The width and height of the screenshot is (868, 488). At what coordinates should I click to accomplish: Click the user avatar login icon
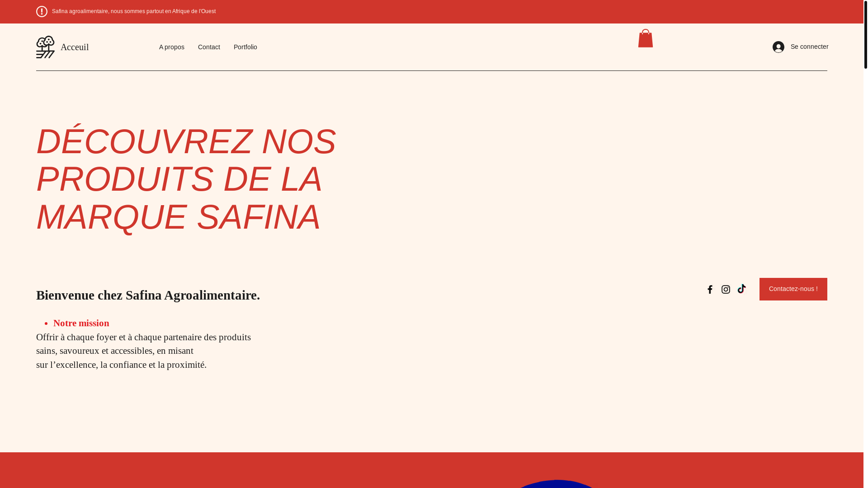coord(778,47)
